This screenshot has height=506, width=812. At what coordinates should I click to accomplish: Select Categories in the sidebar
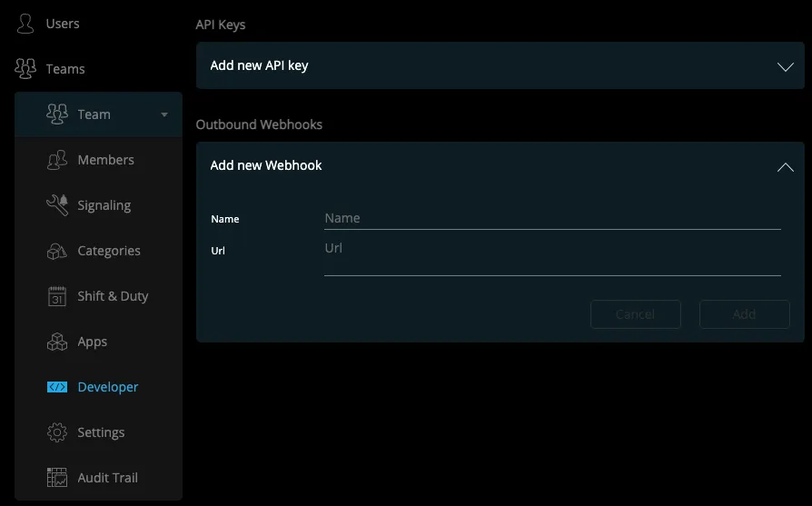pyautogui.click(x=109, y=251)
